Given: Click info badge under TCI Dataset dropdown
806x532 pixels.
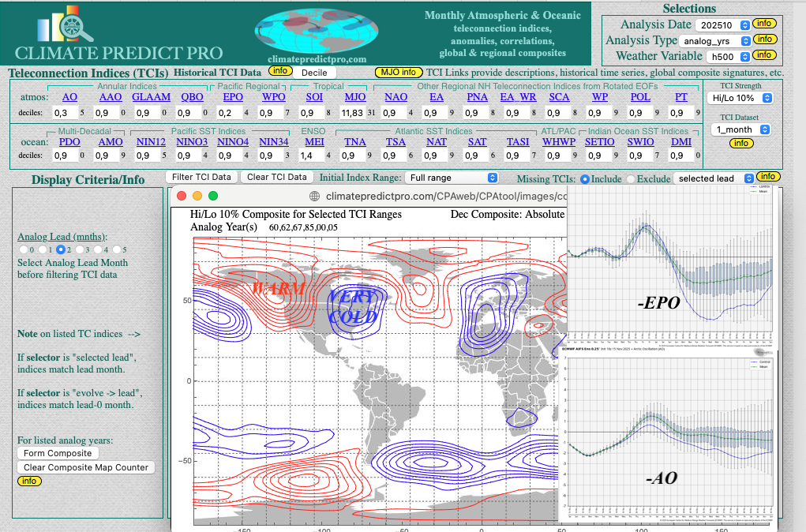Looking at the screenshot, I should coord(740,143).
